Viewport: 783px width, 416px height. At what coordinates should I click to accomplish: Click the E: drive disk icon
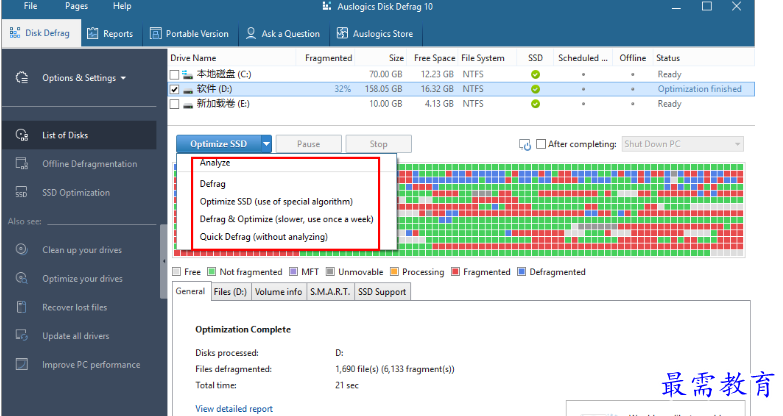point(188,105)
